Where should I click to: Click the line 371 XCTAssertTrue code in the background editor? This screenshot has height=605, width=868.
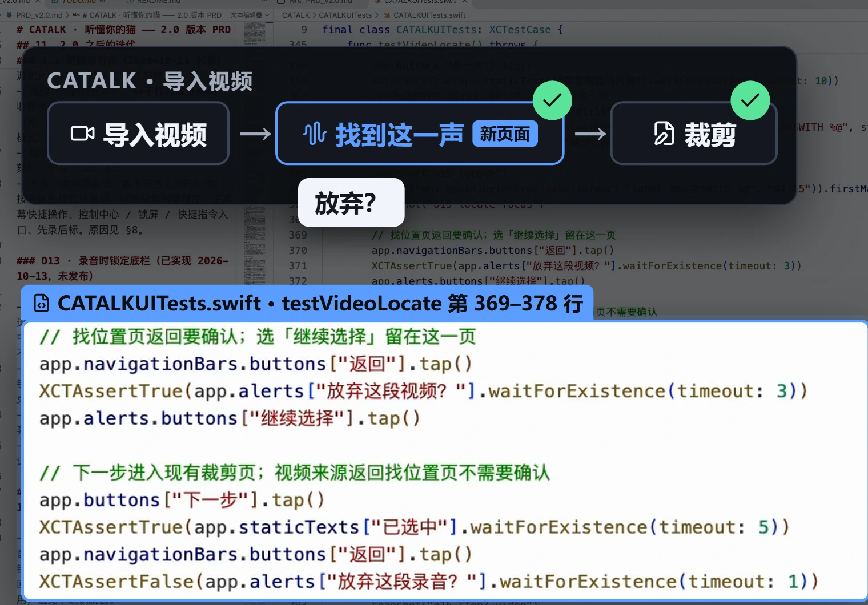coord(586,266)
